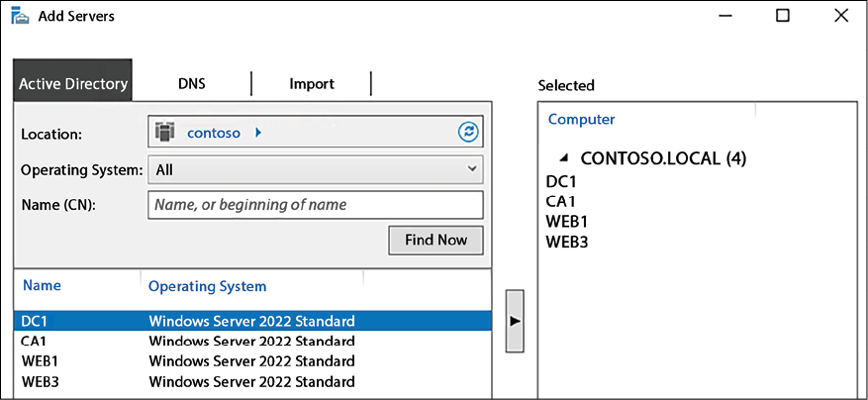Switch to the DNS tab
Screen dimensions: 868x400
(192, 83)
